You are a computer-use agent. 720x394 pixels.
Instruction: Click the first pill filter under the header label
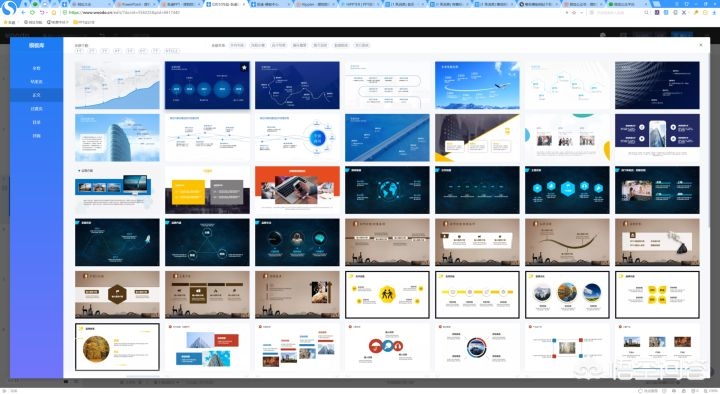click(x=79, y=51)
